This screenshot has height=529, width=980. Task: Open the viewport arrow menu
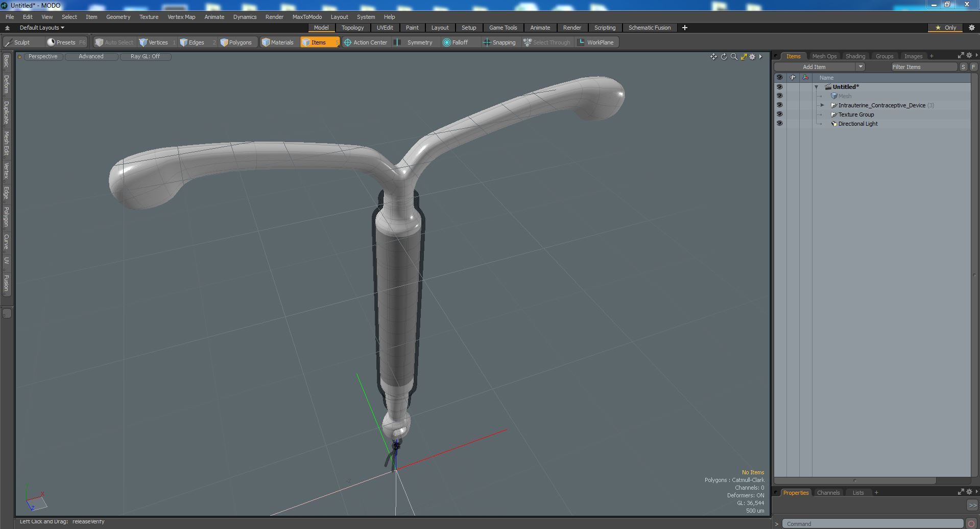760,57
